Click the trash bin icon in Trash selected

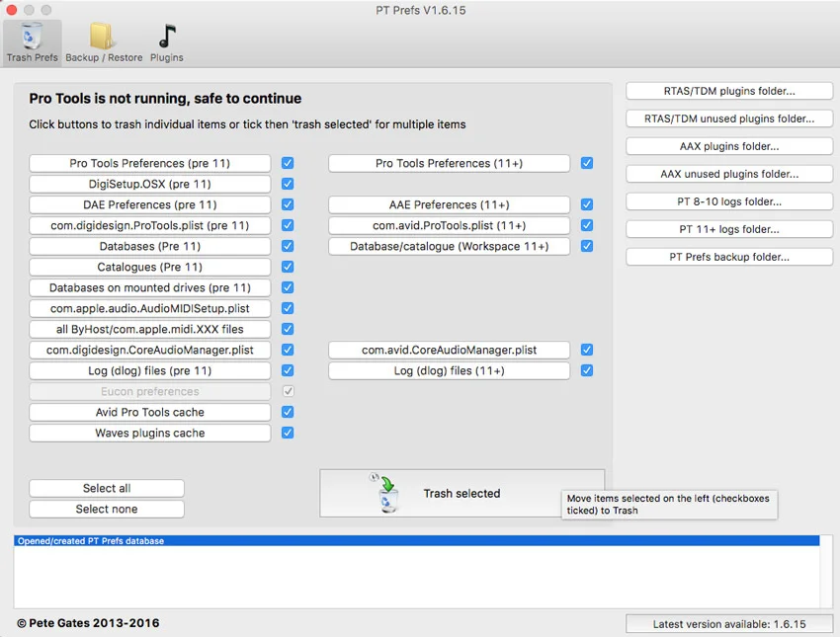[x=388, y=495]
